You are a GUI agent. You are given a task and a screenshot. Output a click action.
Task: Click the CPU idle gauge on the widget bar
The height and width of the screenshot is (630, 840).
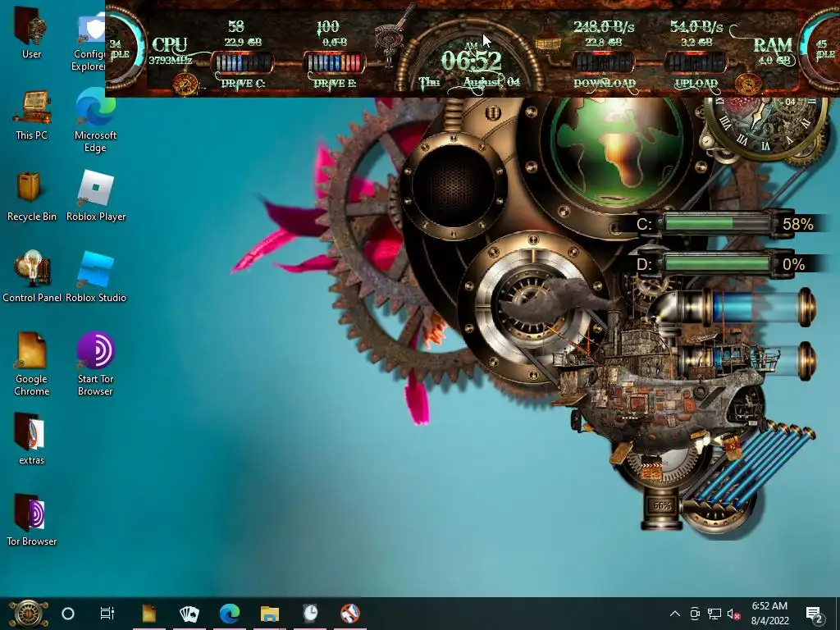pos(123,49)
